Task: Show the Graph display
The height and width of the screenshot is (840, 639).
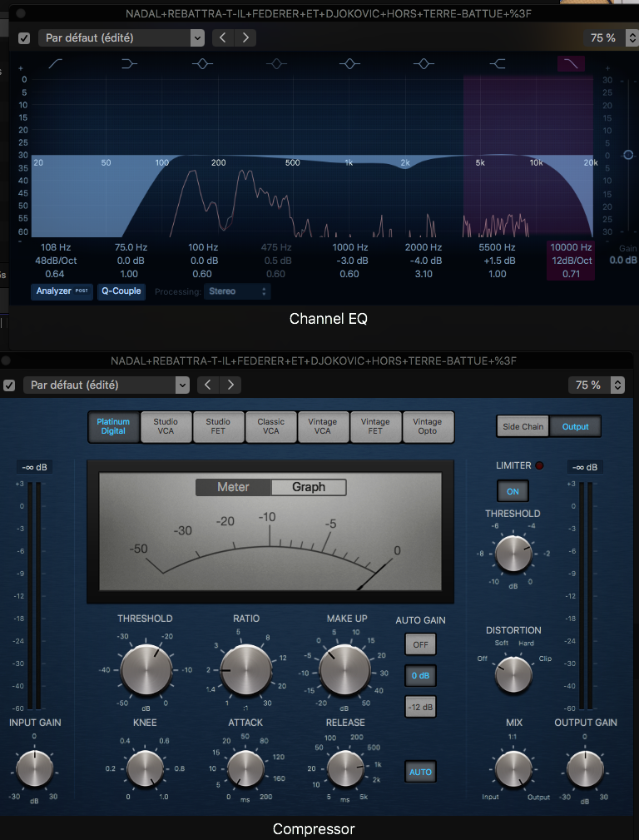Action: (309, 488)
